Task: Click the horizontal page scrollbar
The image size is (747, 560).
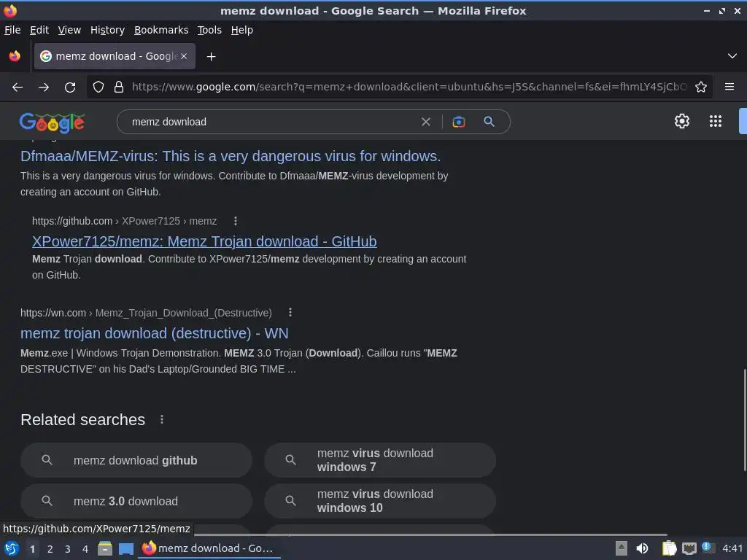Action: pyautogui.click(x=430, y=534)
